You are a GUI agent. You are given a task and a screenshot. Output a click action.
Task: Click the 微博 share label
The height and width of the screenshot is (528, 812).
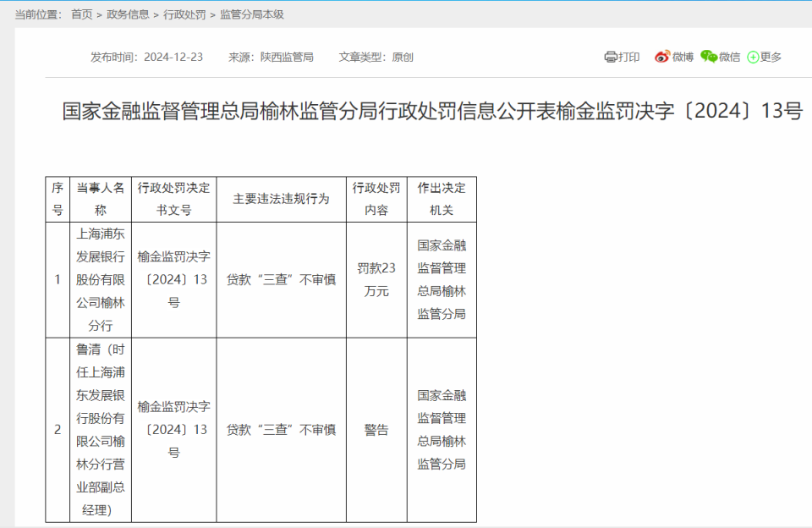683,57
